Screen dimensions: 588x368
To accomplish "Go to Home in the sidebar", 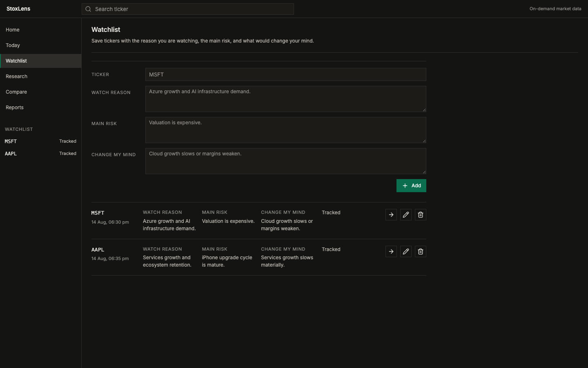I will point(41,30).
